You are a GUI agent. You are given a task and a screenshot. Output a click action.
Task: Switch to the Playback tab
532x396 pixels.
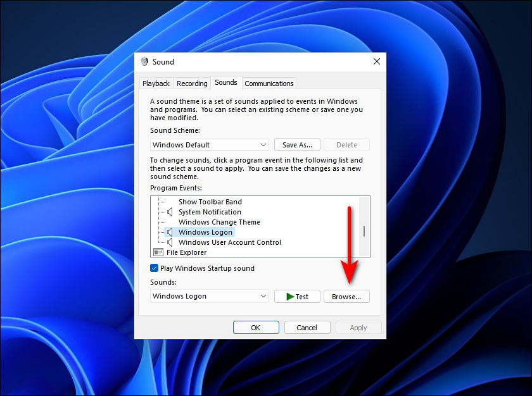point(156,84)
